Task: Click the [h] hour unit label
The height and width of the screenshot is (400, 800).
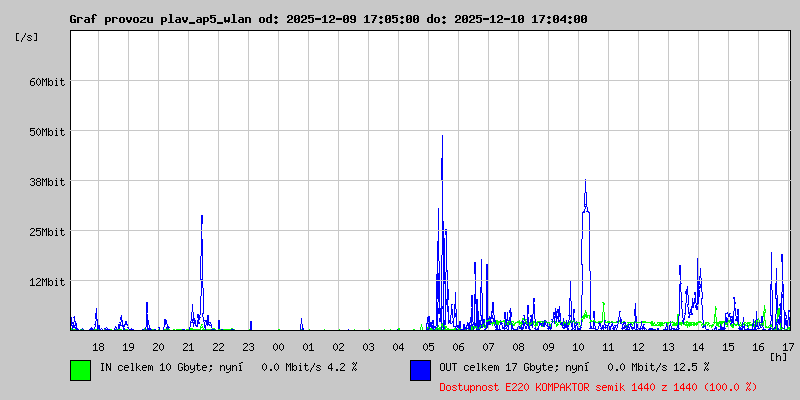Action: (x=779, y=357)
